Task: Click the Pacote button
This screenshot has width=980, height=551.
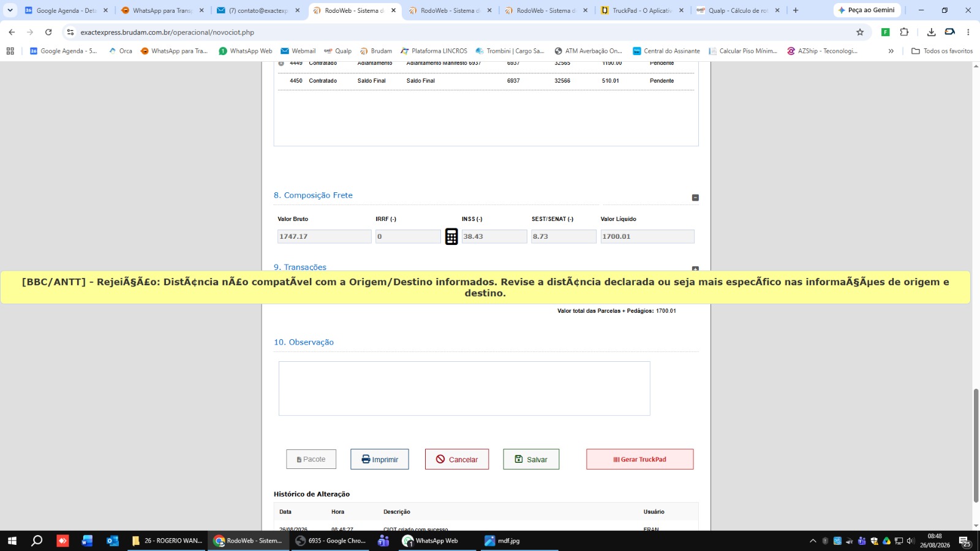Action: 311,459
